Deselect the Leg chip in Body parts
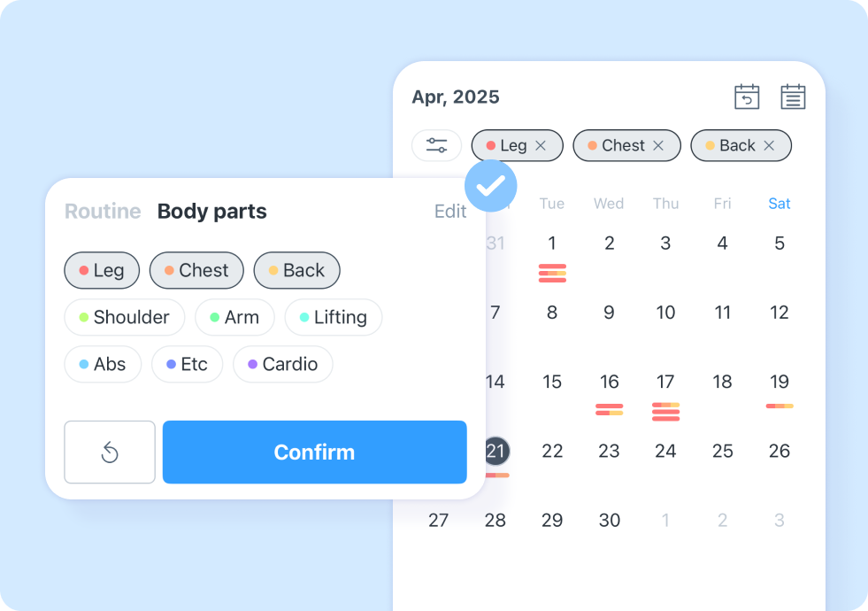The image size is (868, 611). (x=102, y=270)
